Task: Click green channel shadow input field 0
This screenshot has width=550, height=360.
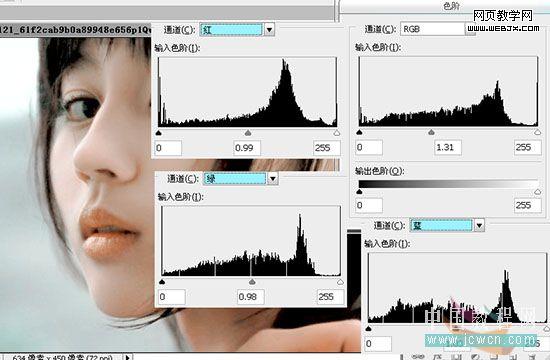Action: click(x=172, y=297)
